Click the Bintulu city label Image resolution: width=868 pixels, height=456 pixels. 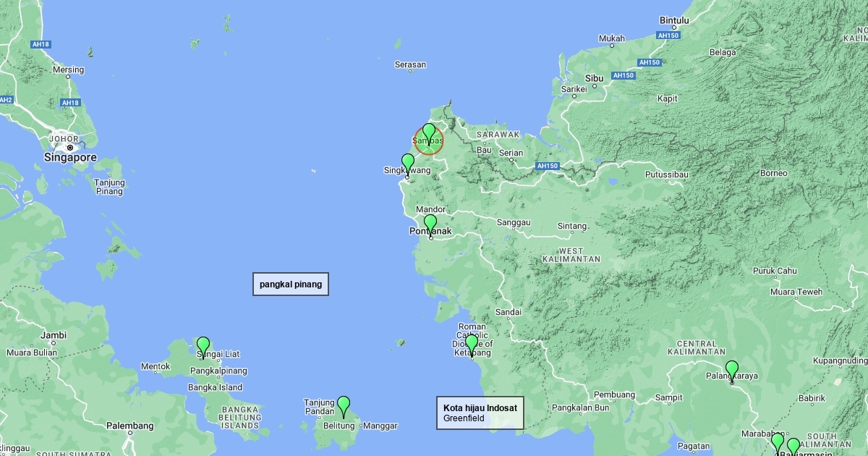pyautogui.click(x=675, y=21)
